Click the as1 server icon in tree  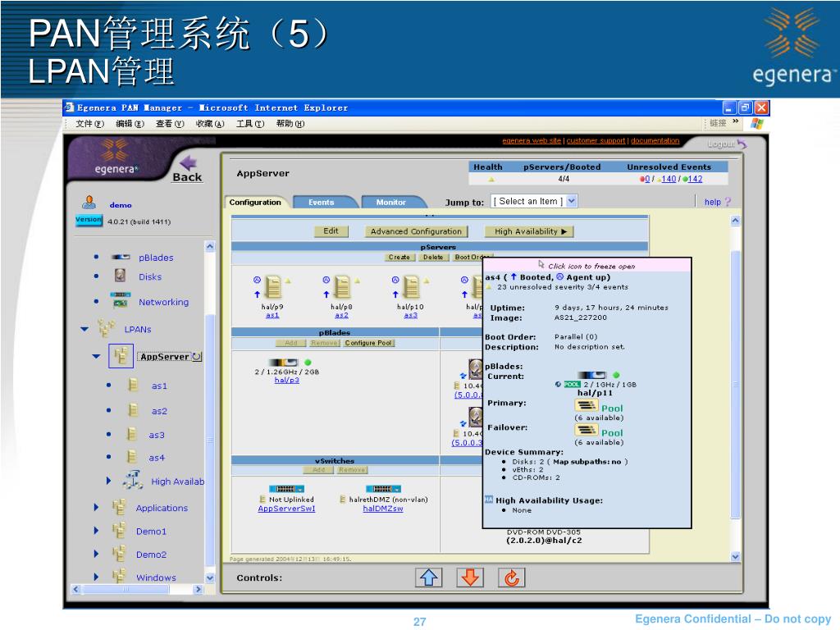click(x=134, y=386)
